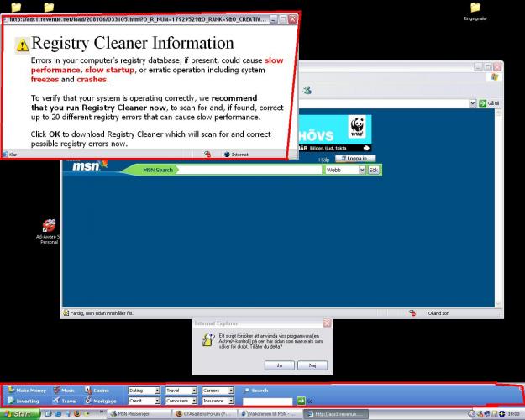Click the privacy icon in the MSN window status bar
This screenshot has width=525, height=420.
[x=412, y=312]
